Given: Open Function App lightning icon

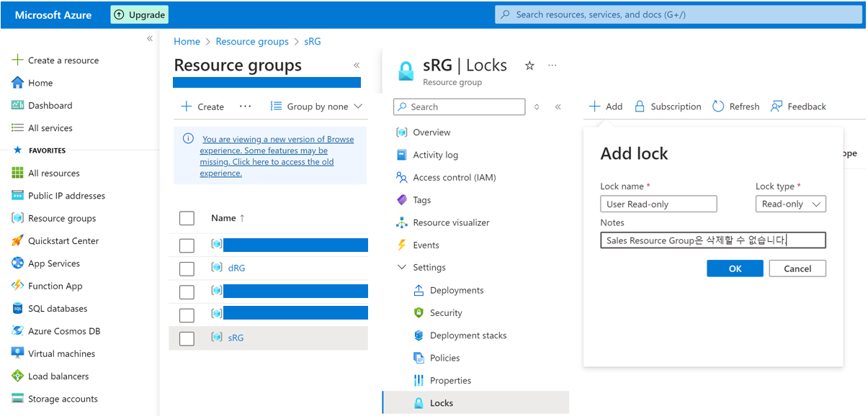Looking at the screenshot, I should pyautogui.click(x=18, y=286).
